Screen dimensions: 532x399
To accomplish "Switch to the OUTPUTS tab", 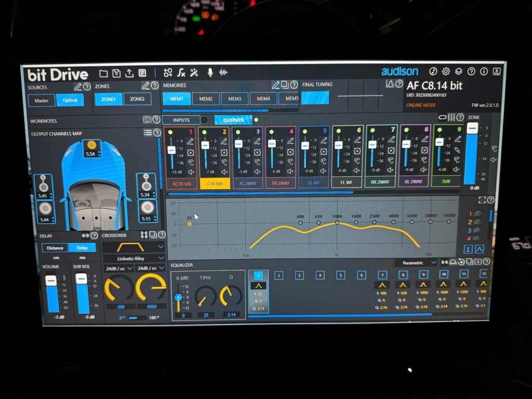I will tap(233, 120).
